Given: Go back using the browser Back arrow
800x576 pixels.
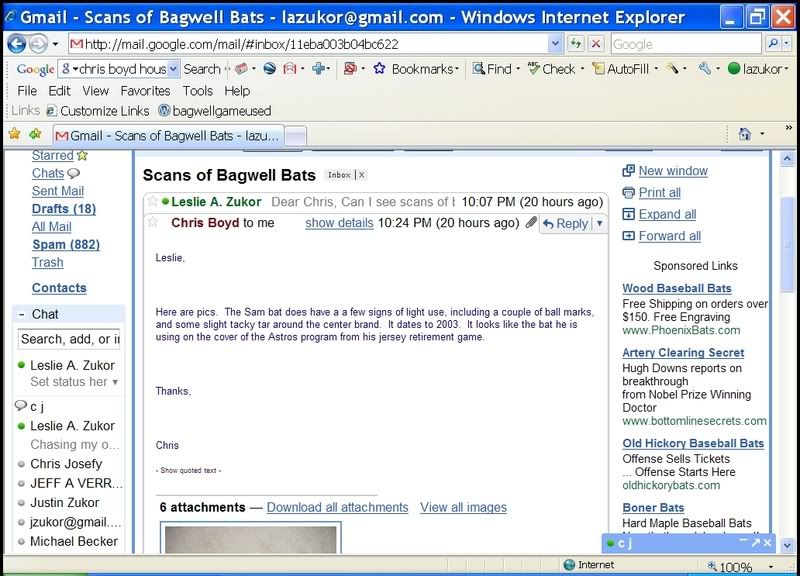Looking at the screenshot, I should (x=17, y=44).
